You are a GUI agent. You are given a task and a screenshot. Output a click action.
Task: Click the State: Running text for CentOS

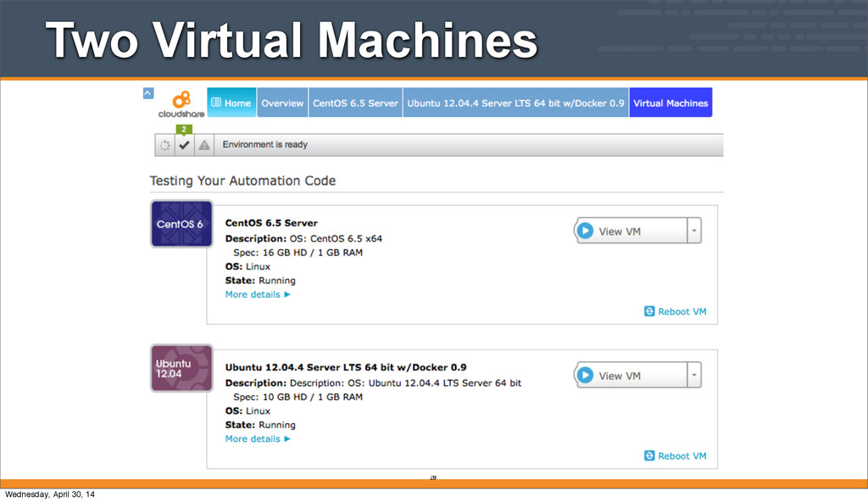260,281
